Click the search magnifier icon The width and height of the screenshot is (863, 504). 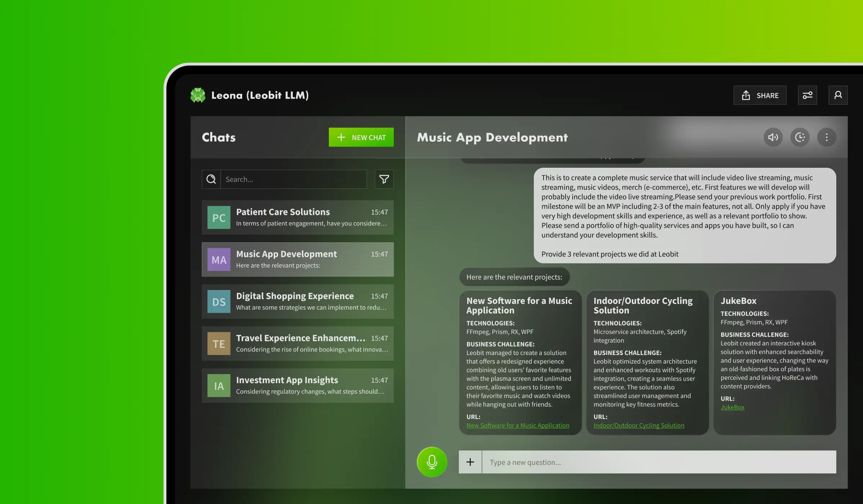211,179
